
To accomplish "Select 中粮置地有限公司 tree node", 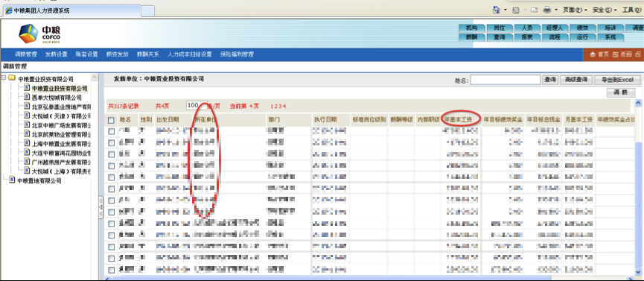I will pyautogui.click(x=39, y=180).
